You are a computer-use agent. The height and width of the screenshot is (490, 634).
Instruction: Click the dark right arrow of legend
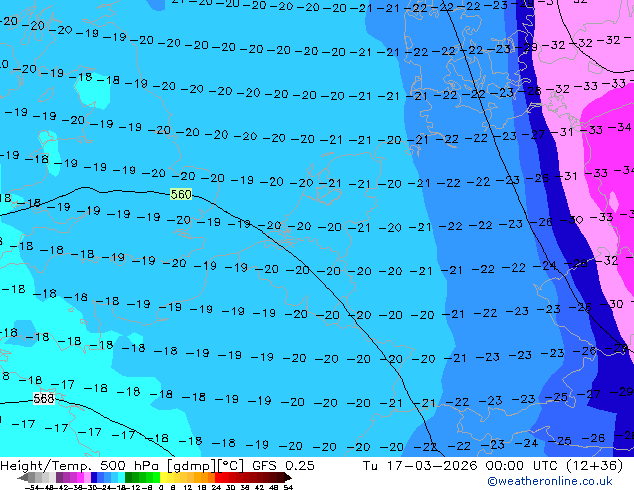pyautogui.click(x=288, y=477)
